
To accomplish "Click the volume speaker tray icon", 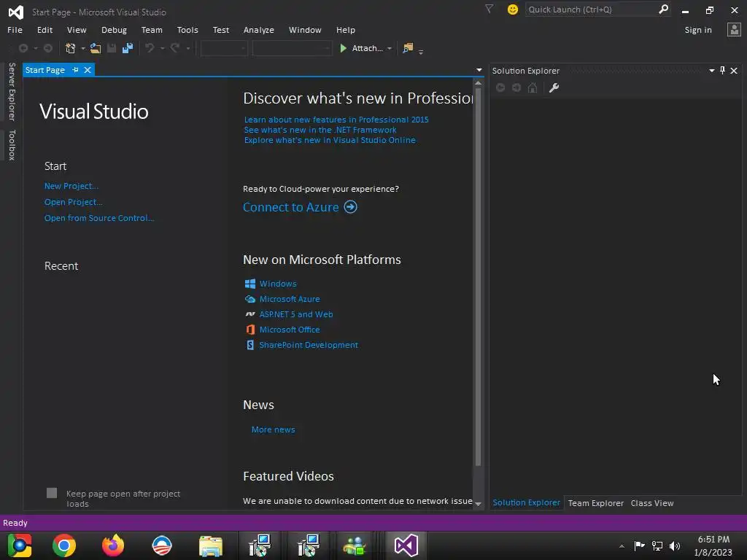I will (675, 546).
